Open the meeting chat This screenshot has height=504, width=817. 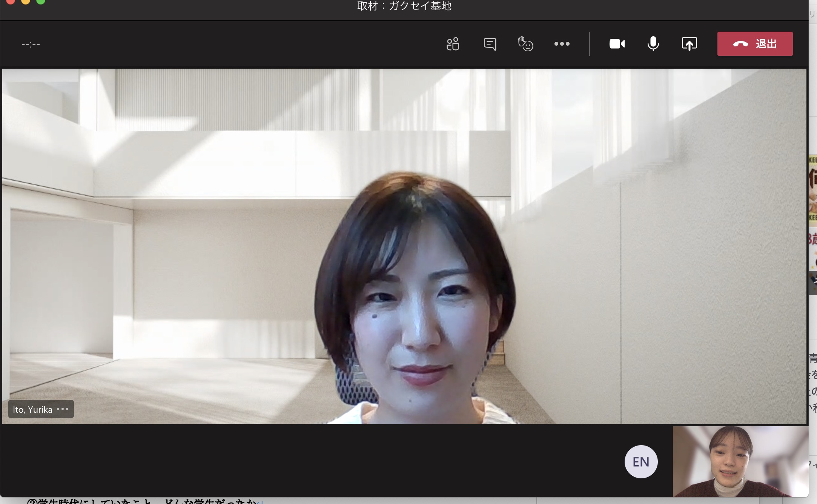[490, 44]
